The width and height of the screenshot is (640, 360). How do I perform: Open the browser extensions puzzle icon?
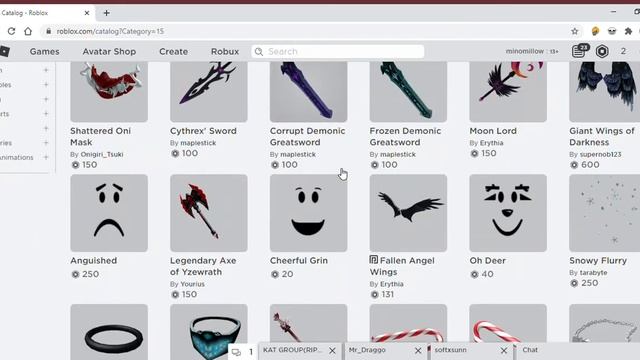(x=628, y=31)
